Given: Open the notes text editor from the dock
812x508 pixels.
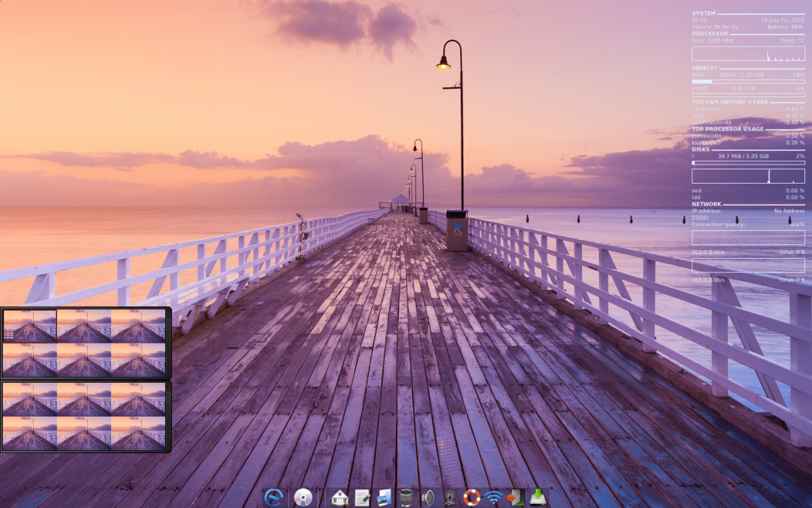Looking at the screenshot, I should coord(363,496).
